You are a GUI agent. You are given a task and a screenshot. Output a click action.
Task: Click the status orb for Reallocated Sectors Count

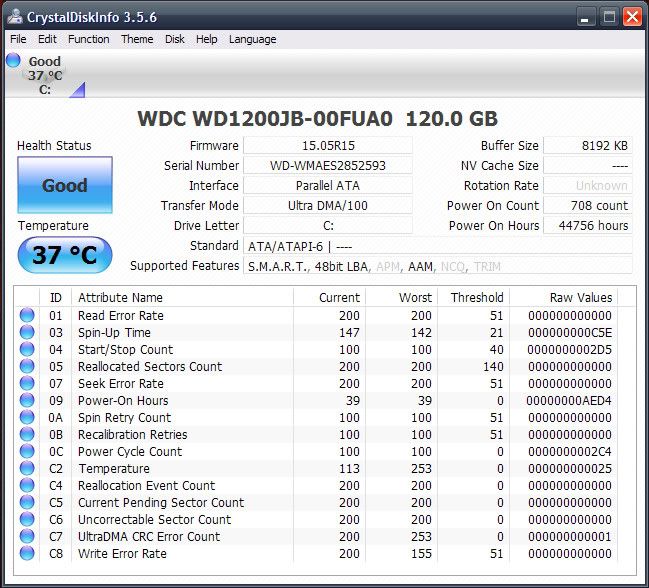pos(27,366)
